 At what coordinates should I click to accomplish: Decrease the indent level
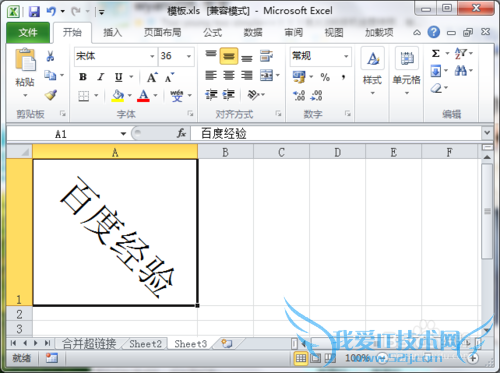click(211, 95)
